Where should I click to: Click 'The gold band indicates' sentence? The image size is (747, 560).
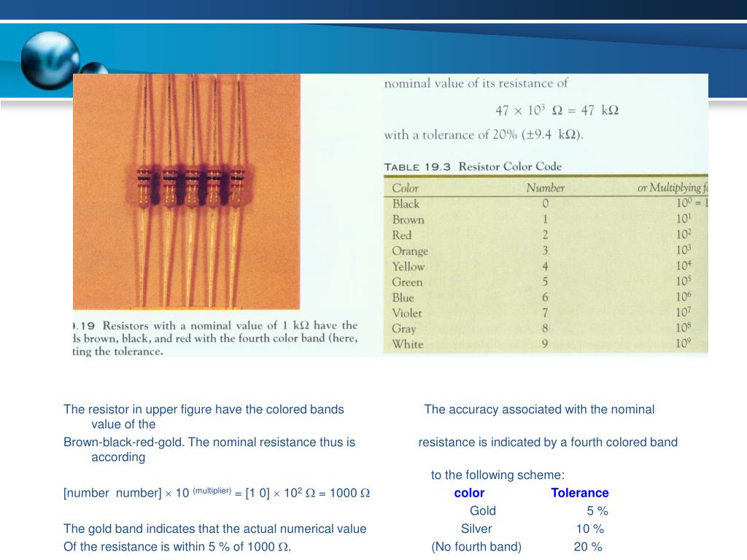point(215,529)
